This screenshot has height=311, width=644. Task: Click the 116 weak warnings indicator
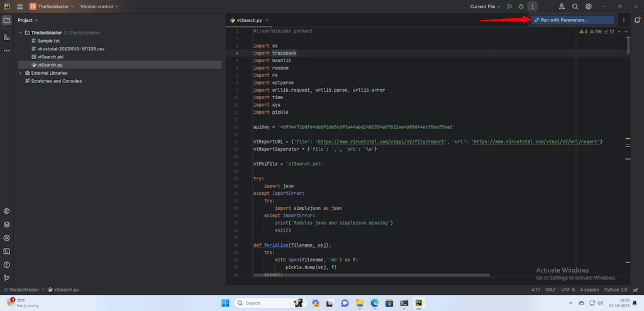(x=596, y=31)
